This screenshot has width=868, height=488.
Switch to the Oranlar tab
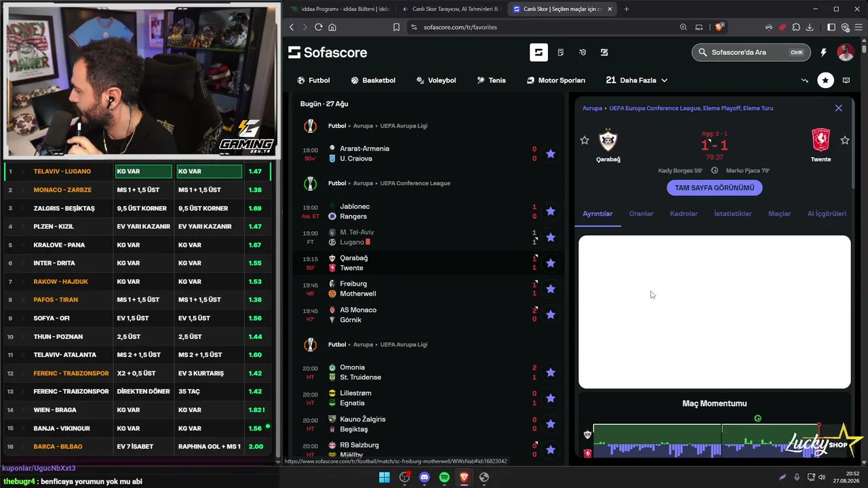(x=641, y=213)
